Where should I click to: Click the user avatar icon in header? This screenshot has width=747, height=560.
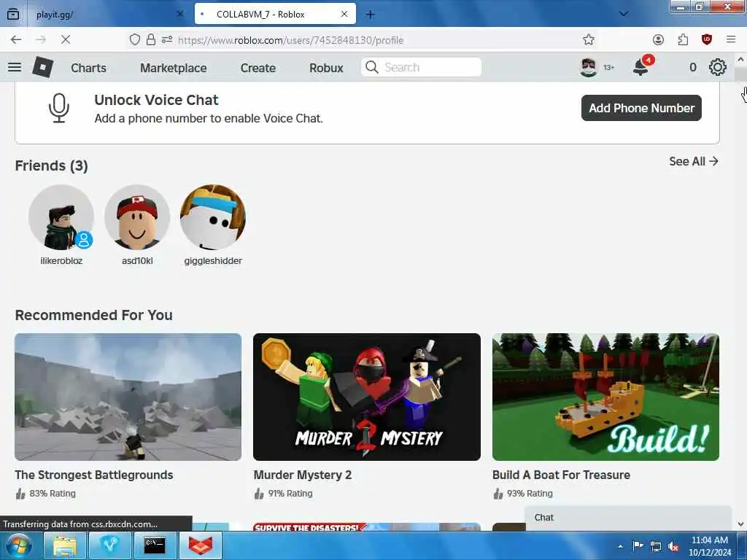point(589,67)
